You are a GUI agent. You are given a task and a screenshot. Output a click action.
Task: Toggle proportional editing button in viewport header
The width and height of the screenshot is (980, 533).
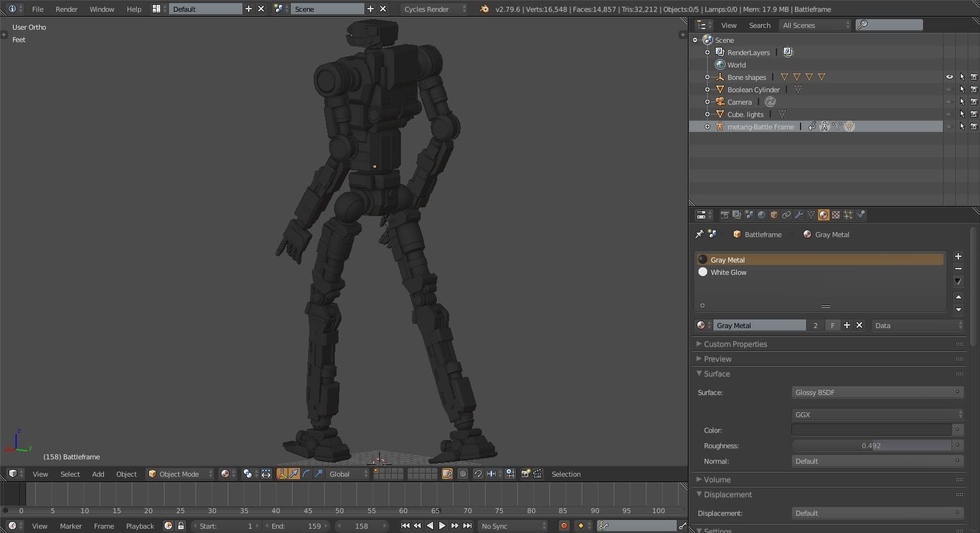click(462, 474)
